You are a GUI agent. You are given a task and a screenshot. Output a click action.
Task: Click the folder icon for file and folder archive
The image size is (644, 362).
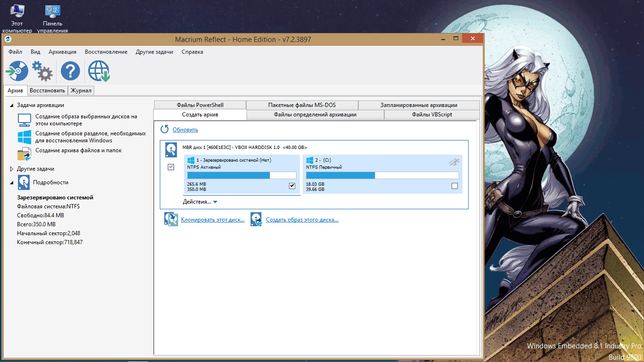[24, 154]
